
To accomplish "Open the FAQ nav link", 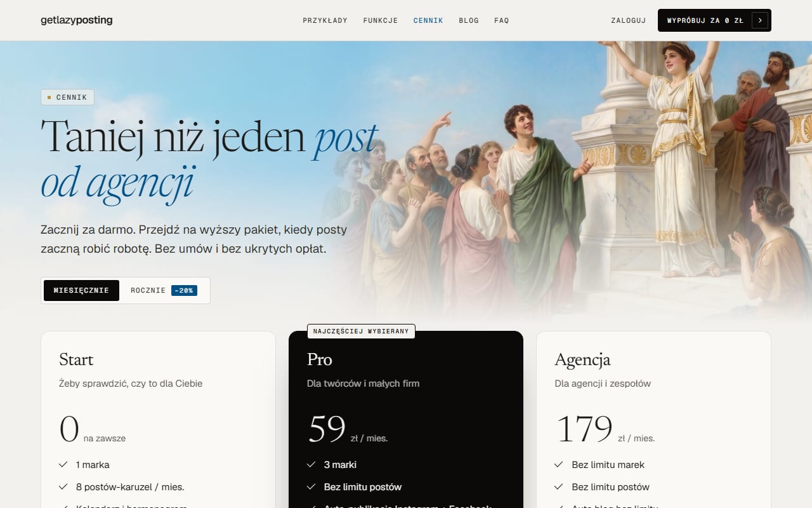I will point(502,20).
